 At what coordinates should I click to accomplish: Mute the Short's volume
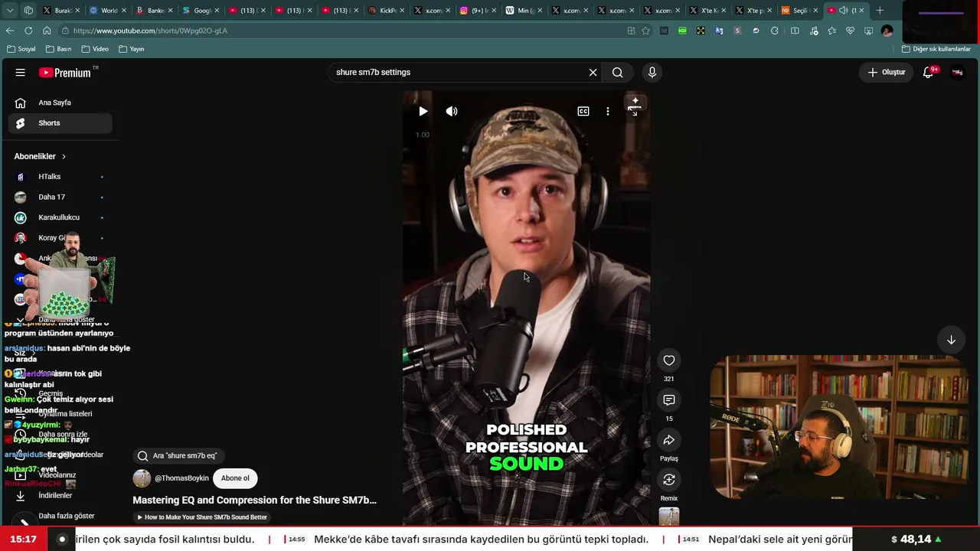pyautogui.click(x=452, y=112)
